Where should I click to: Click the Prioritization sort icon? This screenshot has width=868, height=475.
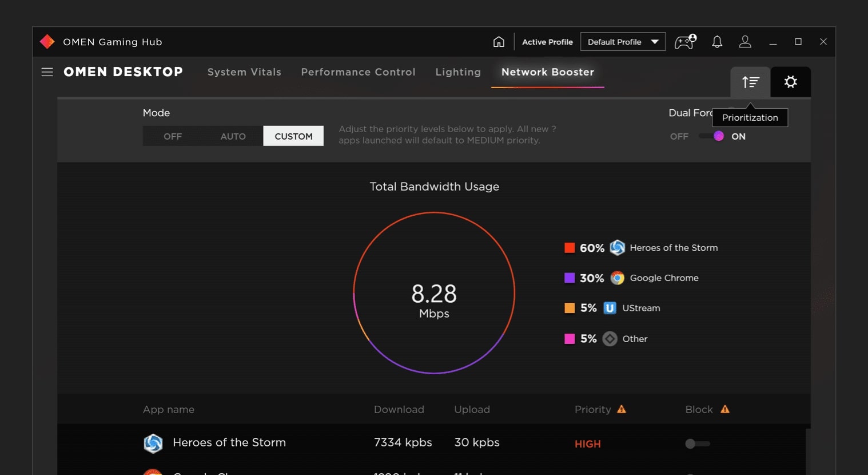coord(750,82)
